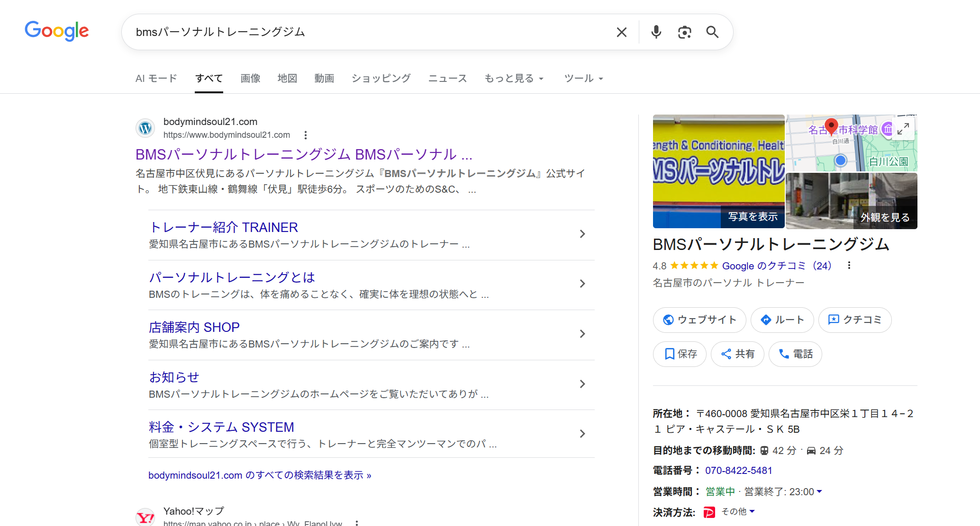Switch to the 画像 tab
The width and height of the screenshot is (980, 526).
[250, 79]
